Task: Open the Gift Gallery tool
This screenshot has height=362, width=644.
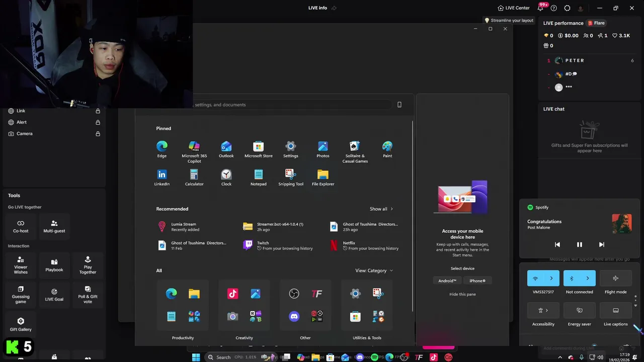Action: (21, 324)
